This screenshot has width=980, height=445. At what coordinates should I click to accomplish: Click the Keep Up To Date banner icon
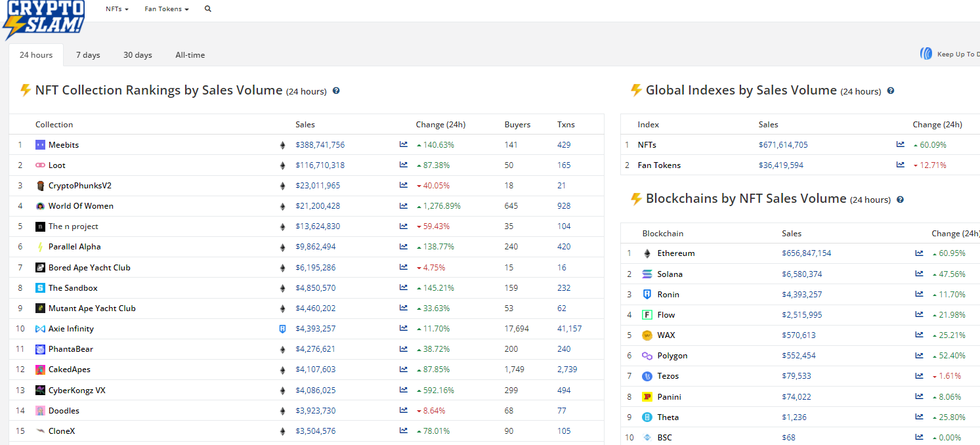coord(926,54)
